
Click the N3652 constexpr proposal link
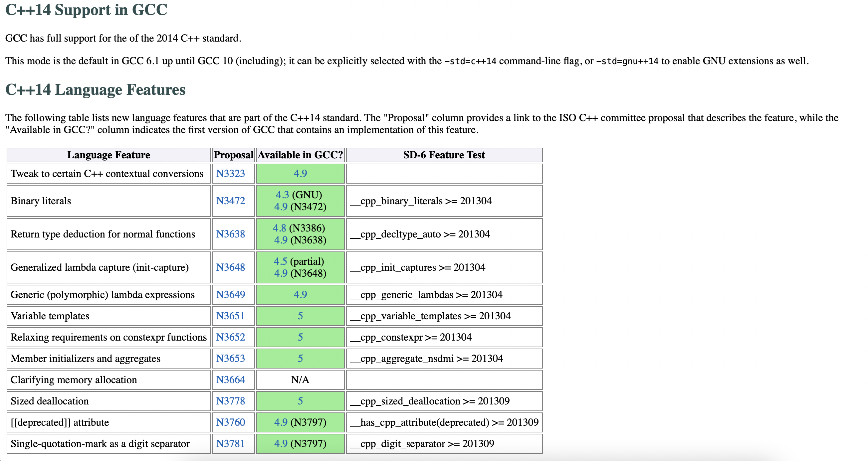pyautogui.click(x=230, y=337)
